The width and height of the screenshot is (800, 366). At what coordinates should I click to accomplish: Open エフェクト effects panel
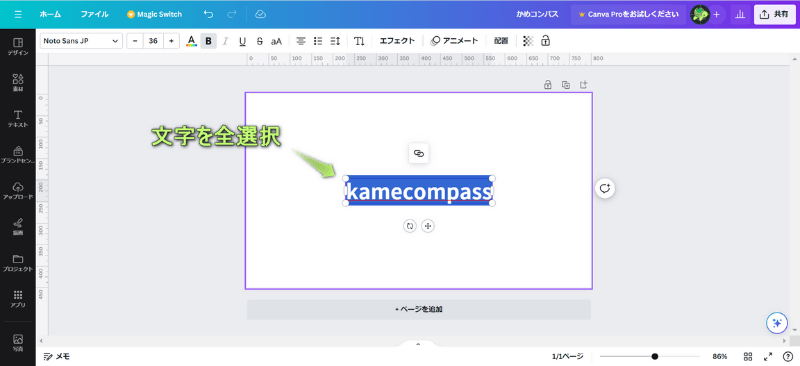[x=397, y=41]
